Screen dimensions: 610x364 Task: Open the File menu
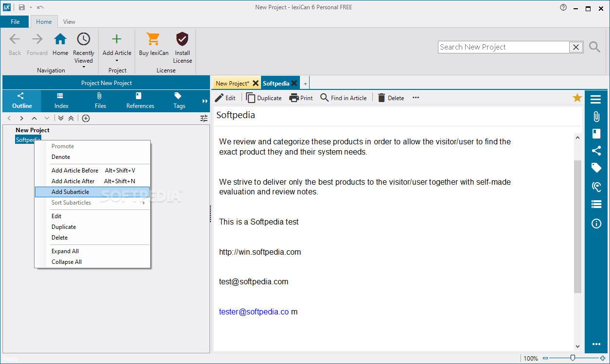coord(15,22)
